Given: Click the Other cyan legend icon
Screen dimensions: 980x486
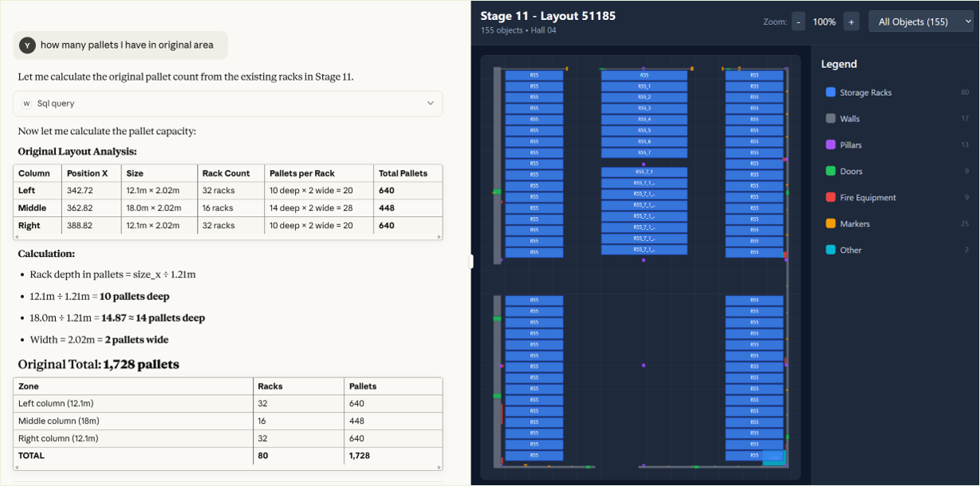Looking at the screenshot, I should (830, 251).
